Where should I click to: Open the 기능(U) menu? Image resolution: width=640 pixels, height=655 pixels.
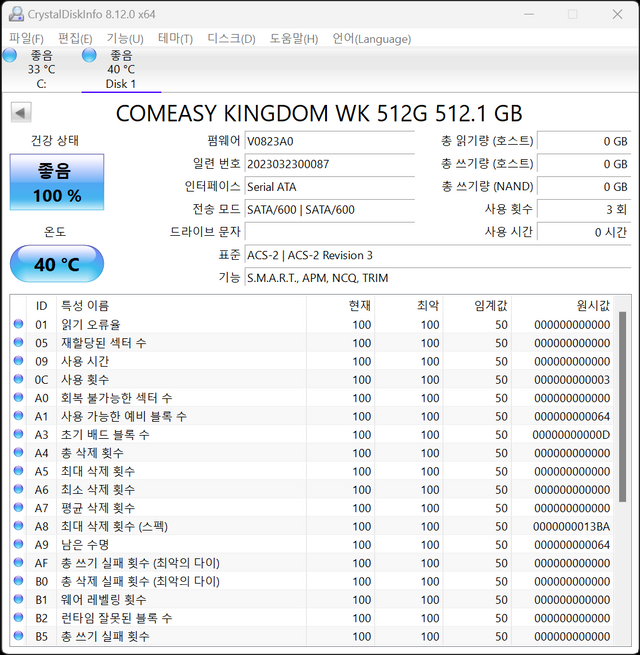pos(125,38)
